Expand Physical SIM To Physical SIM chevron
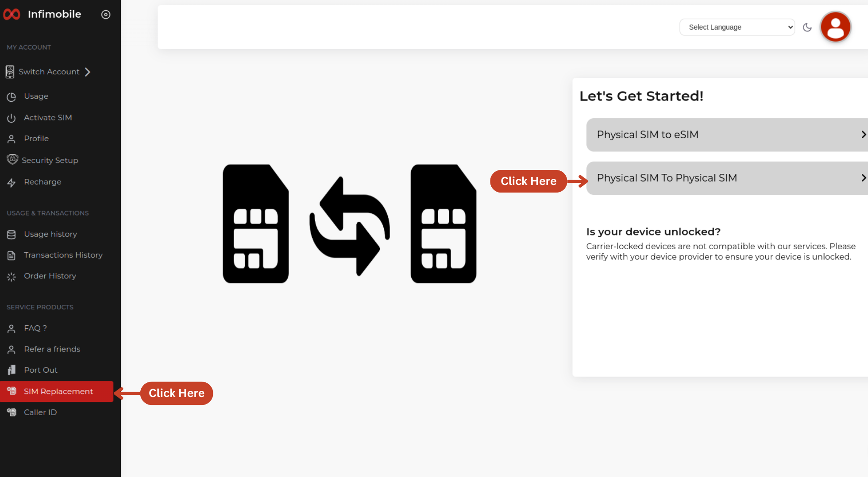The image size is (868, 478). (863, 178)
